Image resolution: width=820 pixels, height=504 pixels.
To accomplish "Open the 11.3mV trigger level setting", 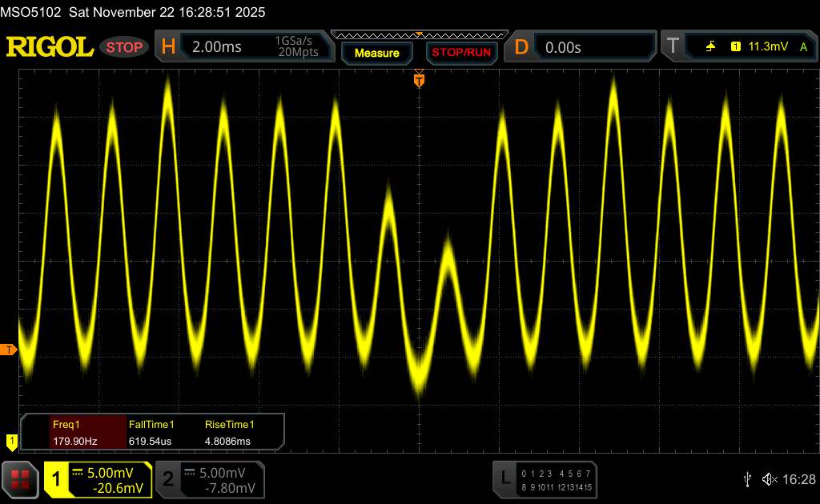I will 767,47.
